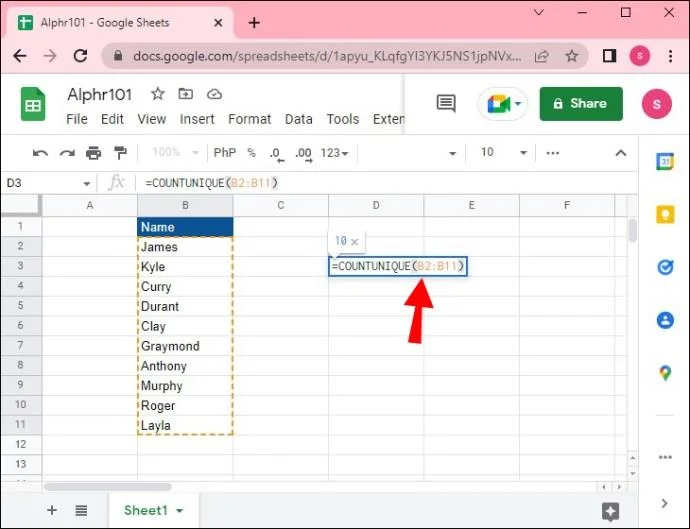The image size is (690, 529).
Task: Increase decimal places with the .00 button
Action: tap(304, 154)
